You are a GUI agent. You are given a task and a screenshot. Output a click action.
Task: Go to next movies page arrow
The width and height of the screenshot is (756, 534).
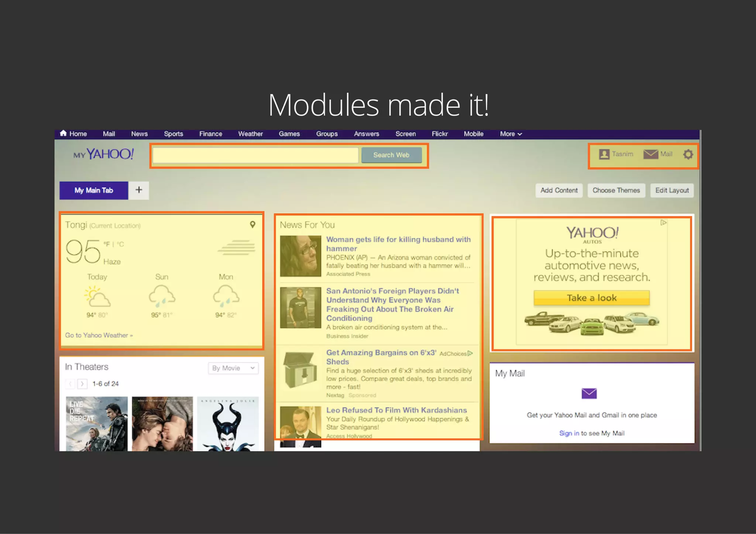click(x=82, y=384)
